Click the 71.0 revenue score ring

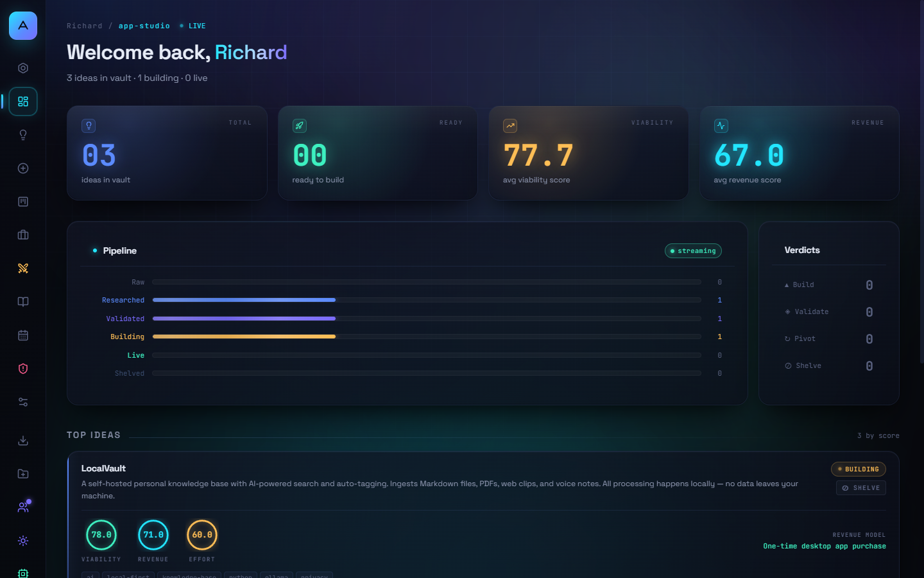point(153,535)
